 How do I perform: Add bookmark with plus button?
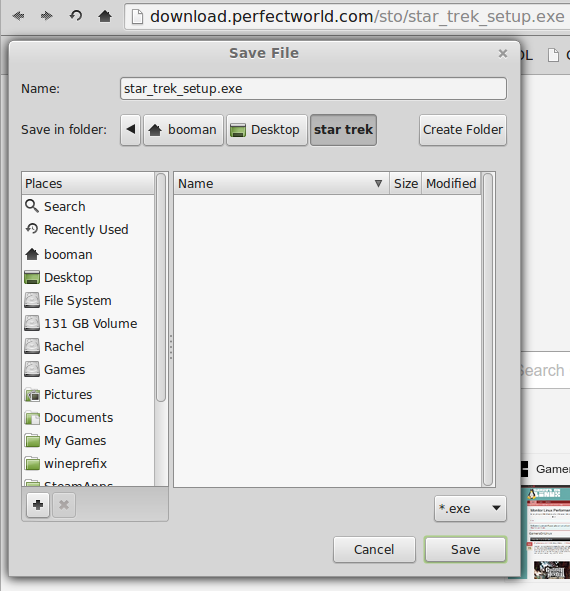pyautogui.click(x=38, y=505)
